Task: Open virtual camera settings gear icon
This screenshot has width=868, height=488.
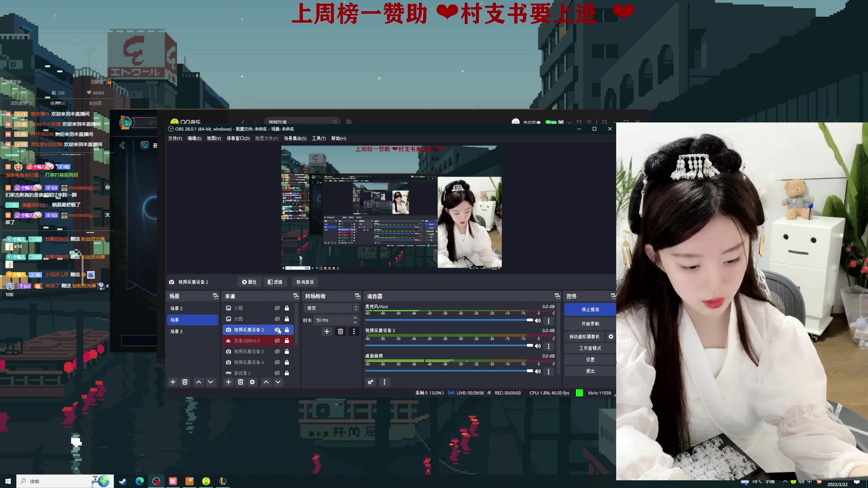Action: (611, 337)
